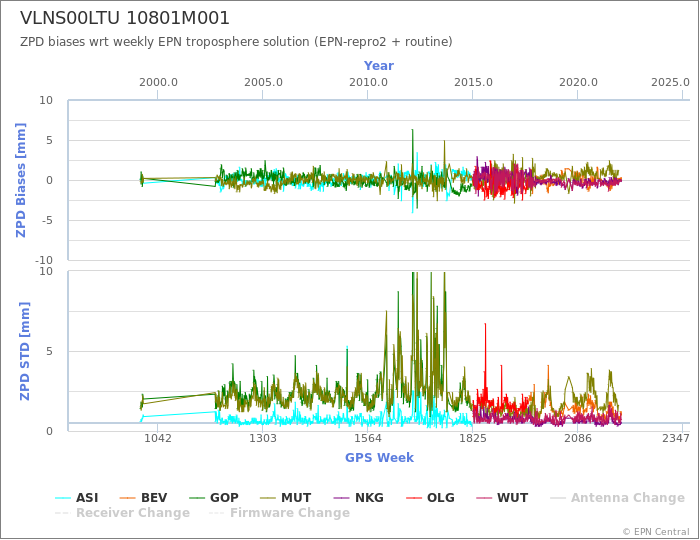
Task: Click the ZPD Biases [mm] axis label
Action: pyautogui.click(x=21, y=180)
